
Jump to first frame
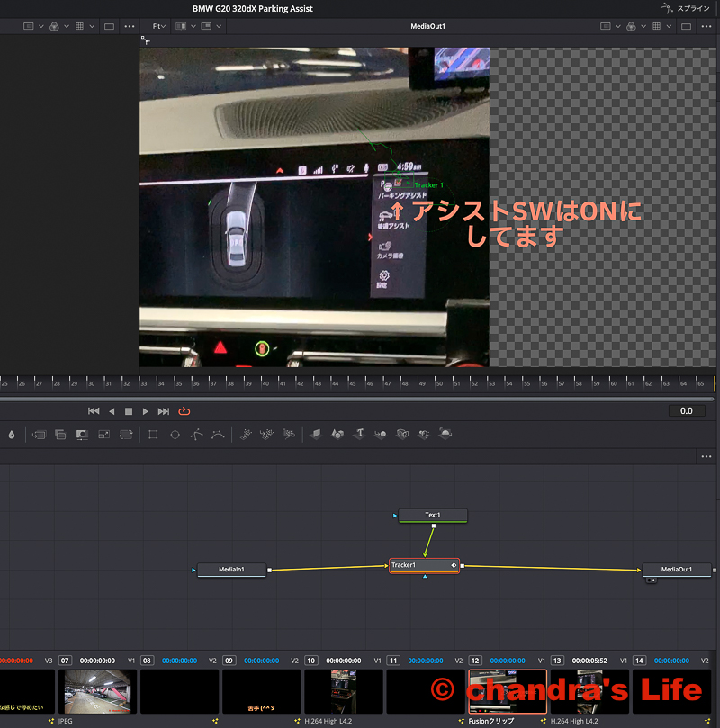coord(94,411)
